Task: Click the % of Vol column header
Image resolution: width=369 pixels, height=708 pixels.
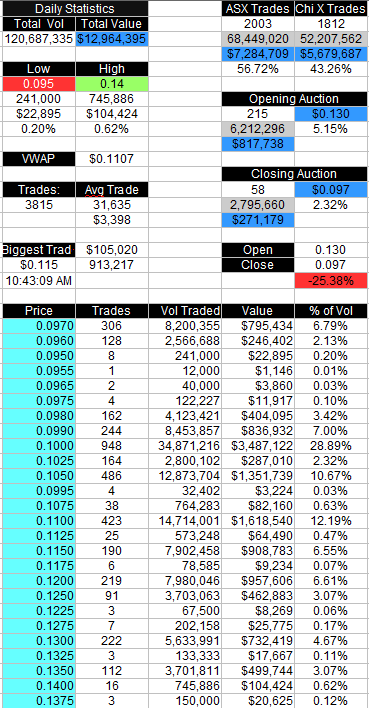Action: tap(331, 311)
